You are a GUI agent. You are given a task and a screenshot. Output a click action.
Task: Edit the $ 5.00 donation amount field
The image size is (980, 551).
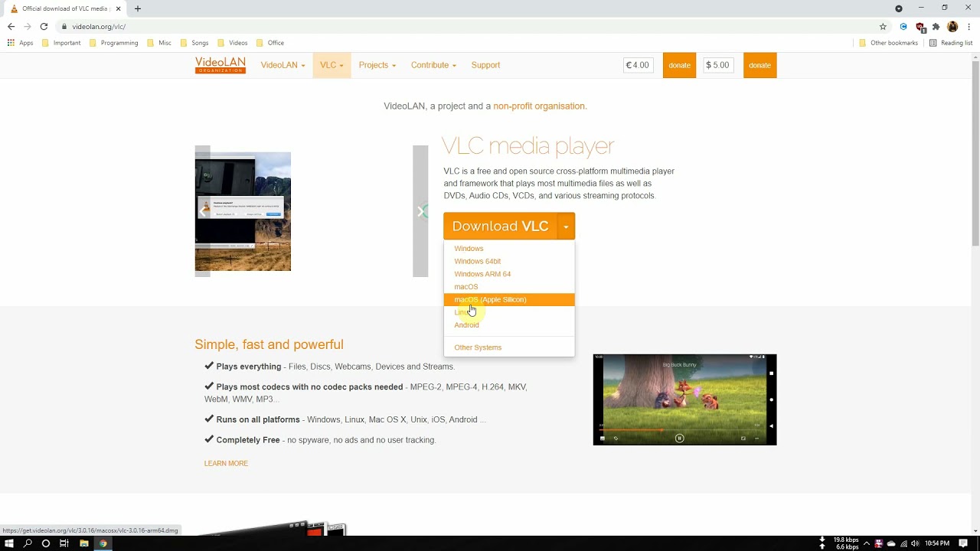[x=718, y=65]
